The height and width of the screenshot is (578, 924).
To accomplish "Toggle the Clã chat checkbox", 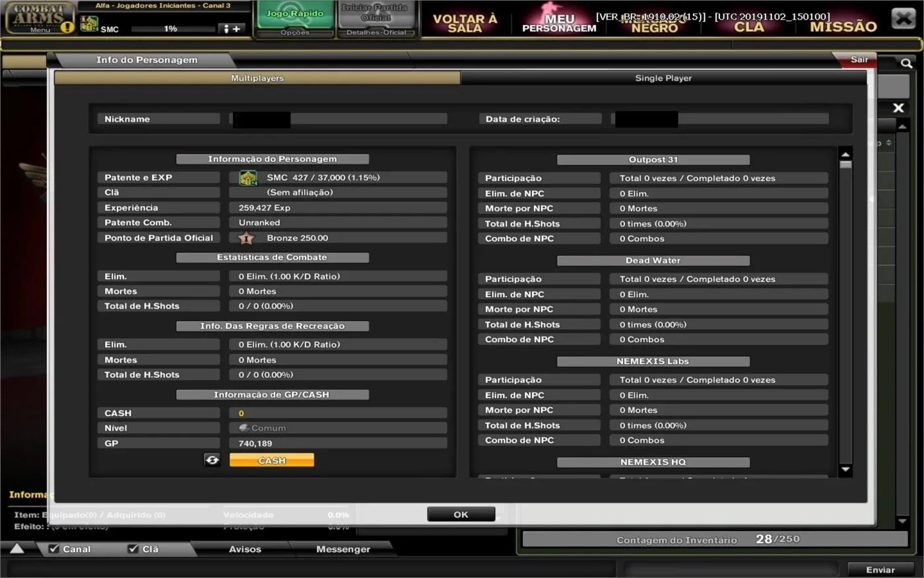I will tap(133, 549).
